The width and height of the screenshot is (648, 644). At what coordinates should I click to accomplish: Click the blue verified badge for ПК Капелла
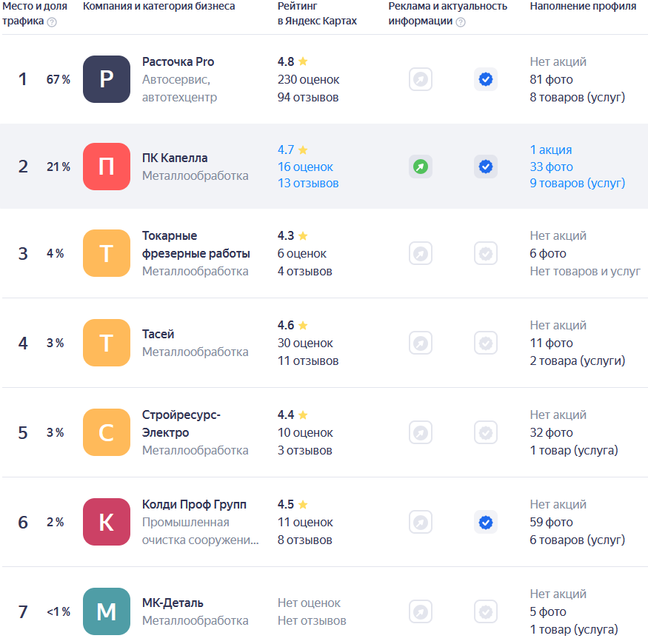pos(486,167)
